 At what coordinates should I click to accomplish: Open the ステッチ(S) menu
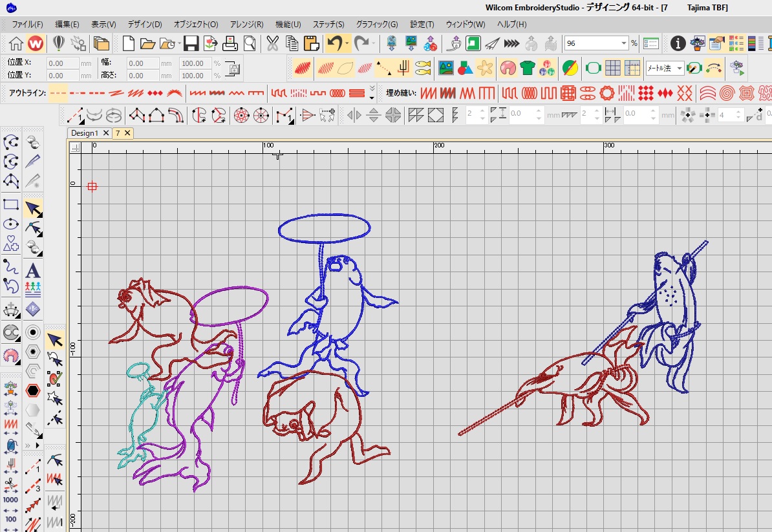pyautogui.click(x=328, y=24)
